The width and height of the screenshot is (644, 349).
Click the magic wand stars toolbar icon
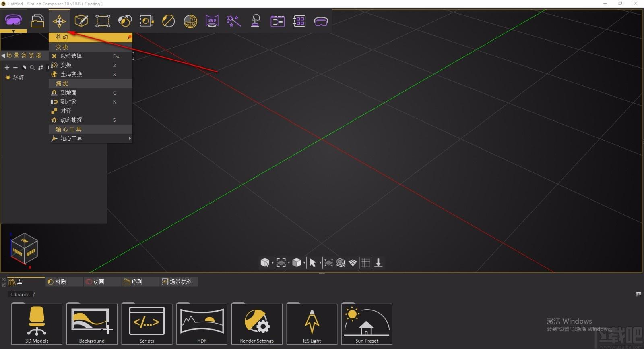234,21
